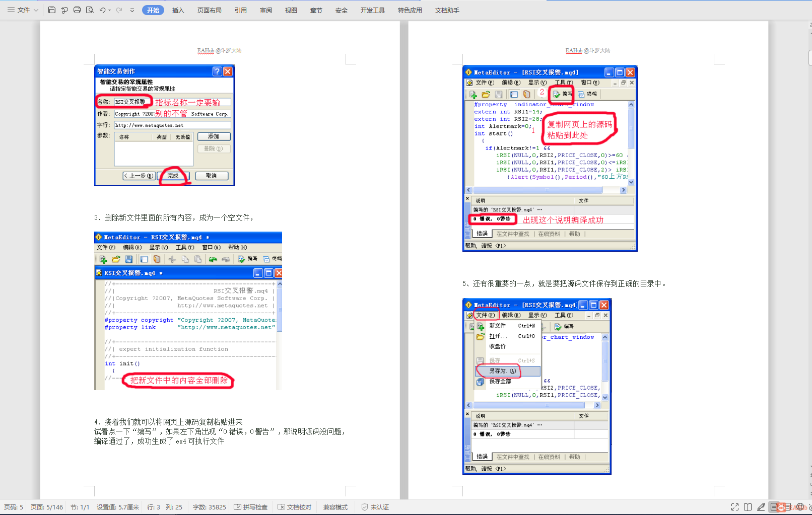Click 未认证 in the status bar
The width and height of the screenshot is (812, 515).
tap(376, 507)
